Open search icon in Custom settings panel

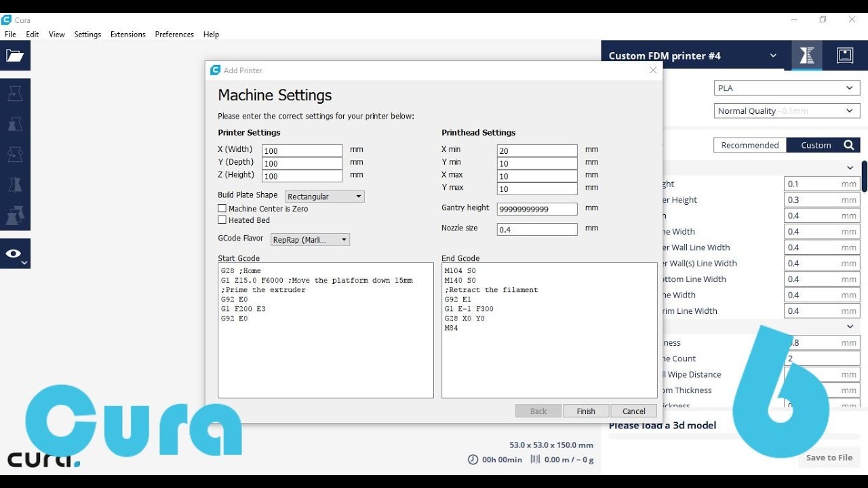coord(850,144)
